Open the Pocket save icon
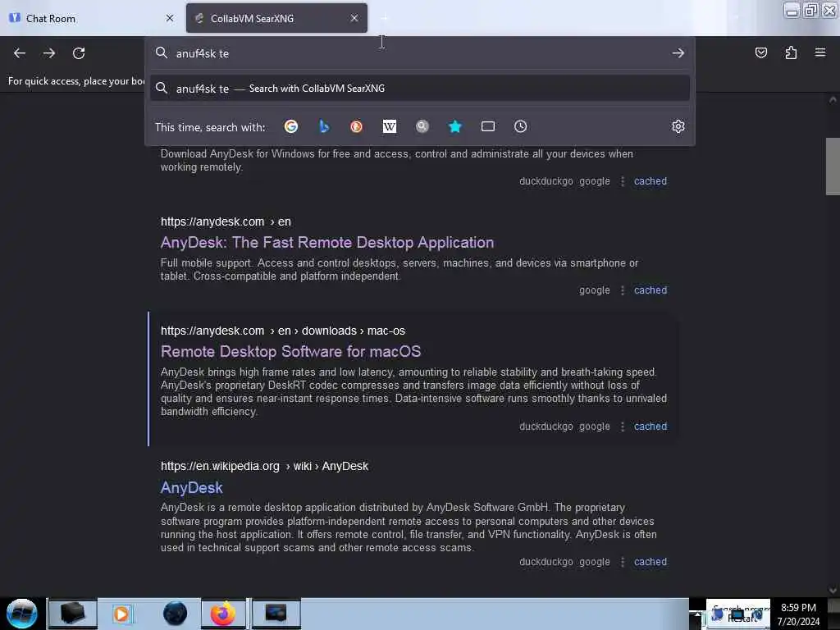The image size is (840, 630). [x=760, y=52]
